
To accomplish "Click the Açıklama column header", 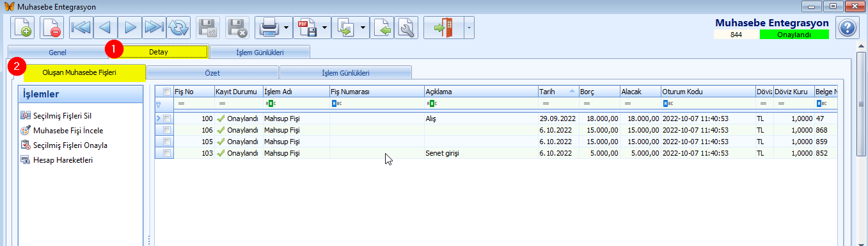I will pos(481,92).
